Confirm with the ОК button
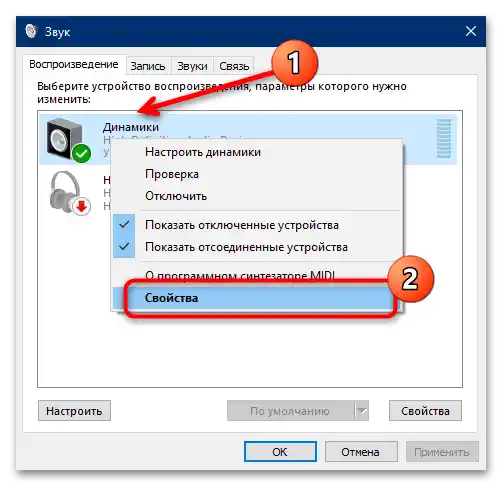This screenshot has height=486, width=502. pyautogui.click(x=280, y=452)
